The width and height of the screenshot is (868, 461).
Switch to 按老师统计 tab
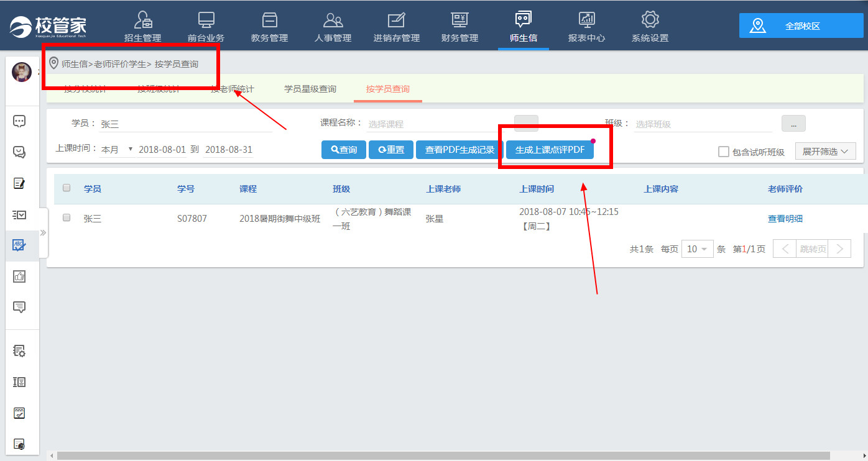pyautogui.click(x=233, y=89)
